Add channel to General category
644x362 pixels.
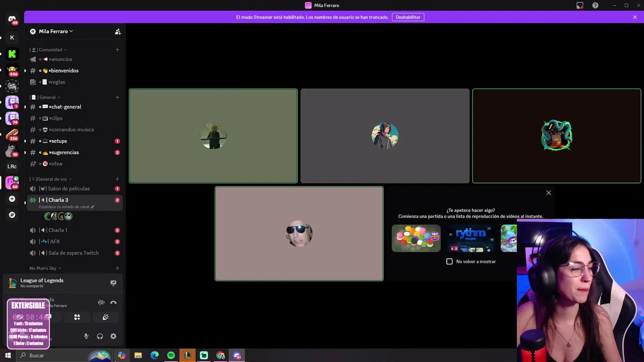(117, 98)
